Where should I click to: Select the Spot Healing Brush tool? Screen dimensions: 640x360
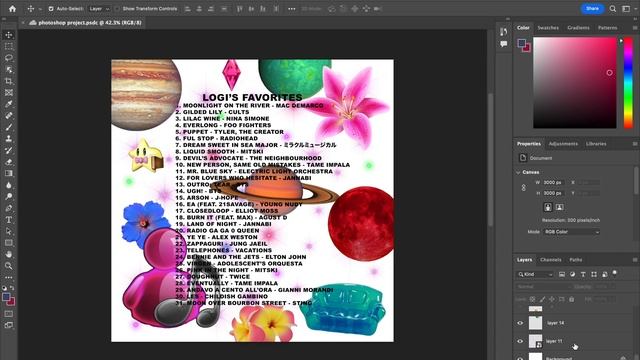9,116
